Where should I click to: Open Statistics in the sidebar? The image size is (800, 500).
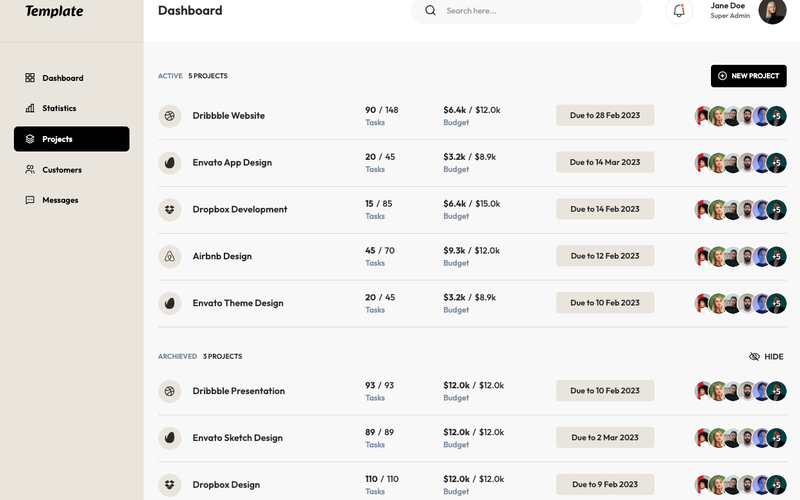pyautogui.click(x=71, y=108)
